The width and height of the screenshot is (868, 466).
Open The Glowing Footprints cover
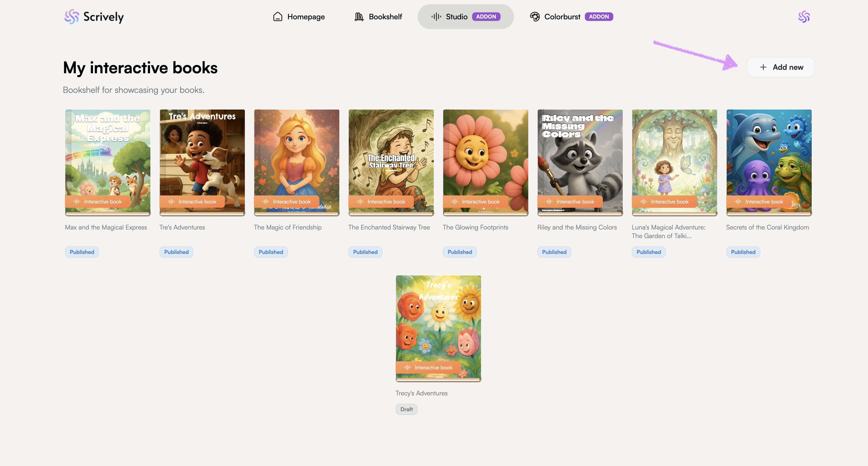click(x=485, y=155)
